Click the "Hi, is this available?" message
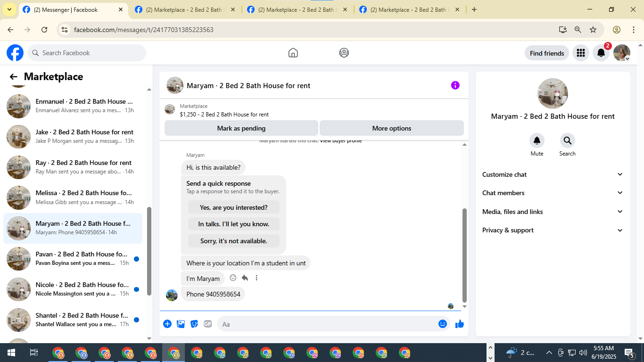The height and width of the screenshot is (362, 644). pos(213,167)
